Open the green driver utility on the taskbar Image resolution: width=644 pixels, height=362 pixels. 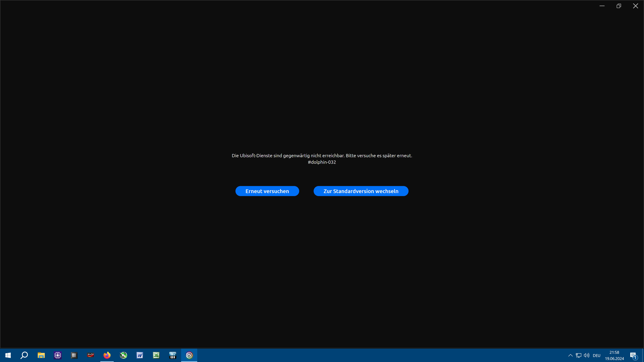(123, 355)
